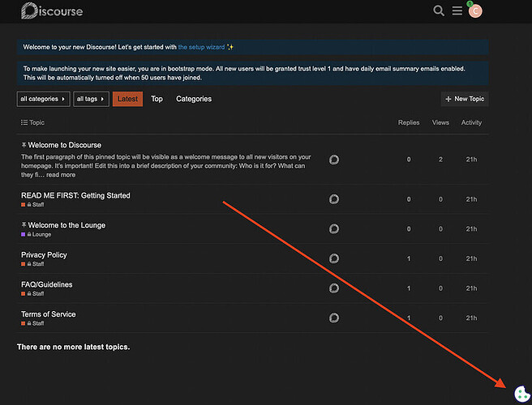Viewport: 532px width, 405px height.
Task: Create a New Topic
Action: (x=465, y=99)
